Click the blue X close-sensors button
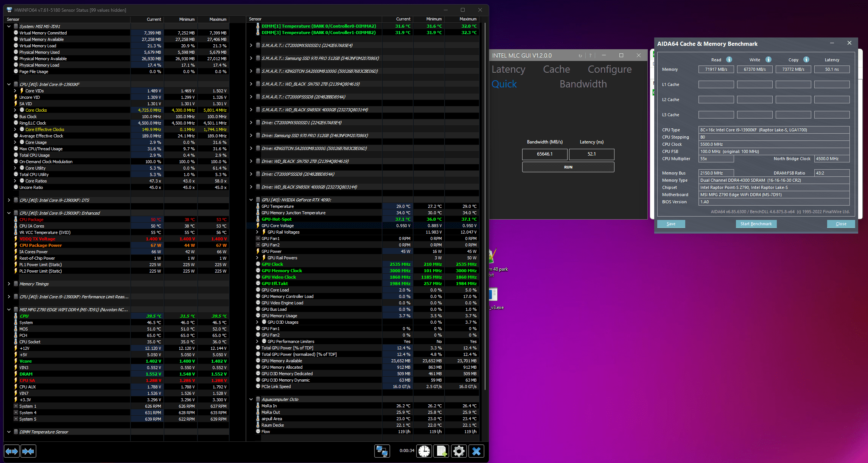 pyautogui.click(x=476, y=451)
